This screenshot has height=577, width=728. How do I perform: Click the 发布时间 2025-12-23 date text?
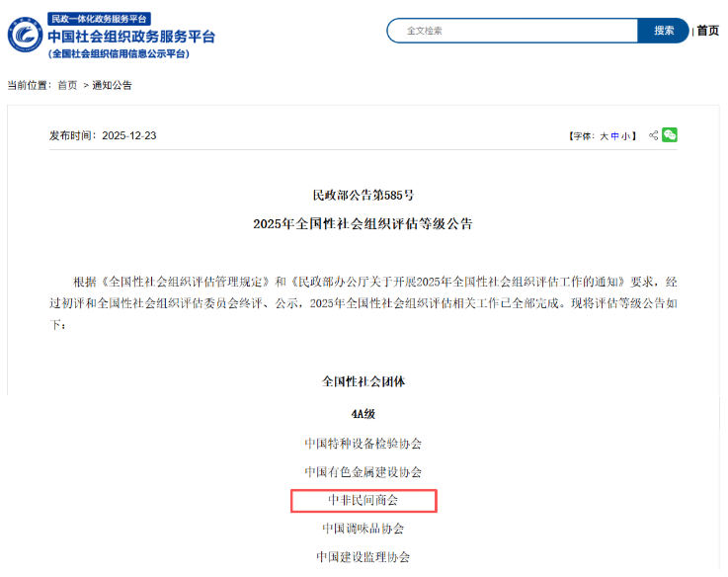pyautogui.click(x=103, y=135)
